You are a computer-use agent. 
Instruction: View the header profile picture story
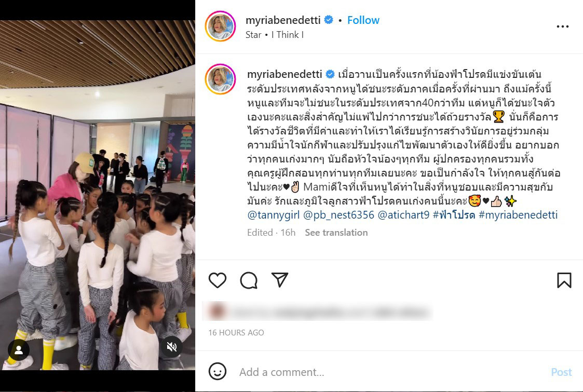(221, 26)
